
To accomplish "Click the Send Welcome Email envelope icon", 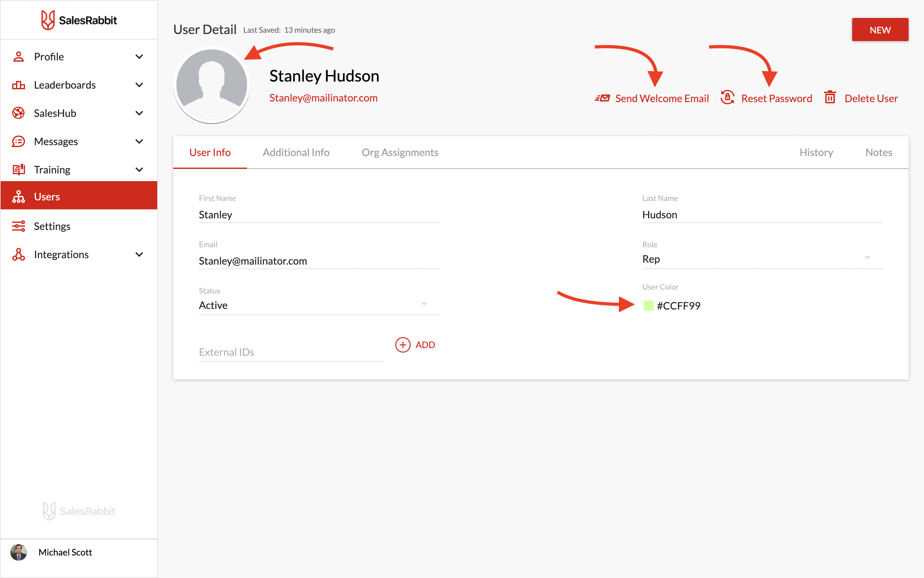I will 602,98.
